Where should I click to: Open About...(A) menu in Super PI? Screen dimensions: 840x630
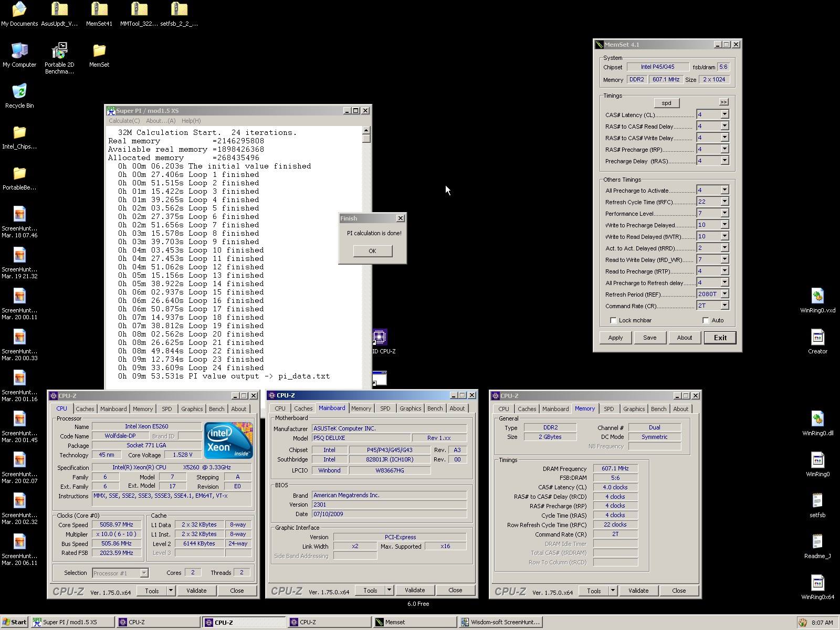(x=161, y=121)
